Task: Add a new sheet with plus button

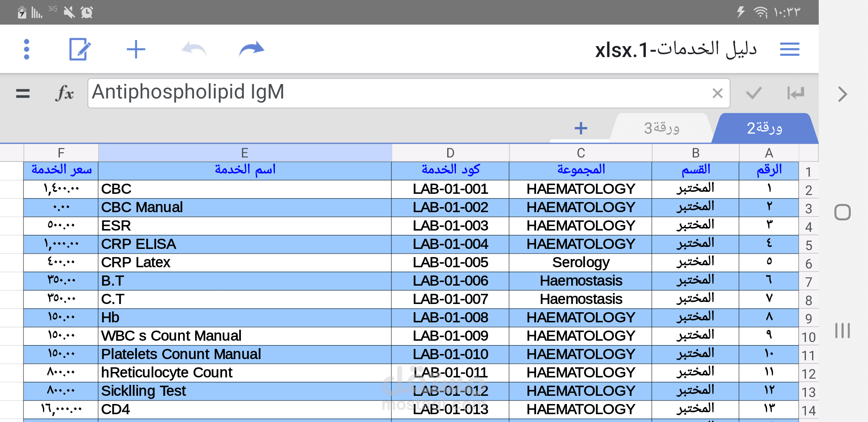Action: [581, 128]
